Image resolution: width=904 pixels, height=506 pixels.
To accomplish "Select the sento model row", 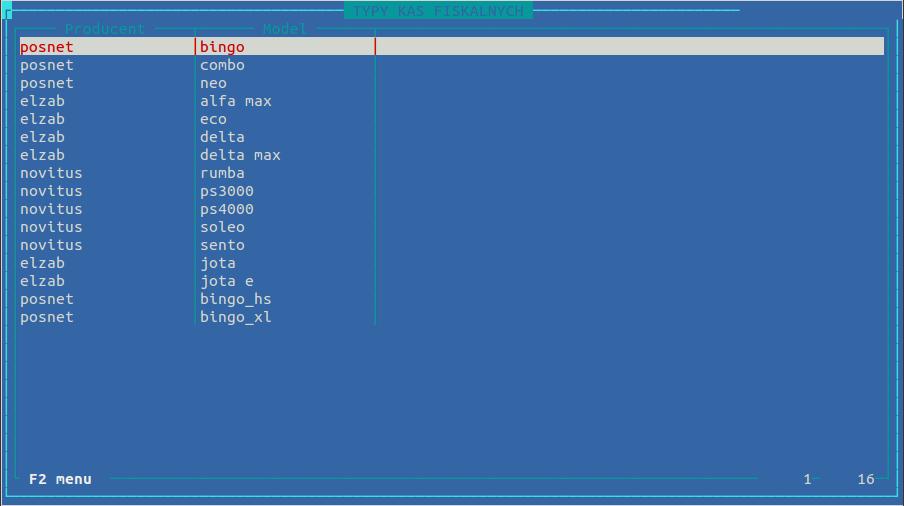I will click(451, 245).
